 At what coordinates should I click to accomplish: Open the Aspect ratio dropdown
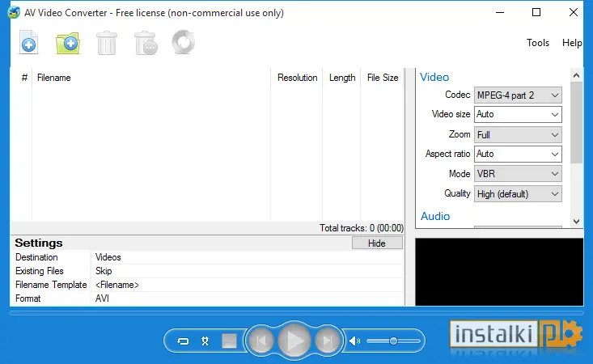tap(518, 154)
